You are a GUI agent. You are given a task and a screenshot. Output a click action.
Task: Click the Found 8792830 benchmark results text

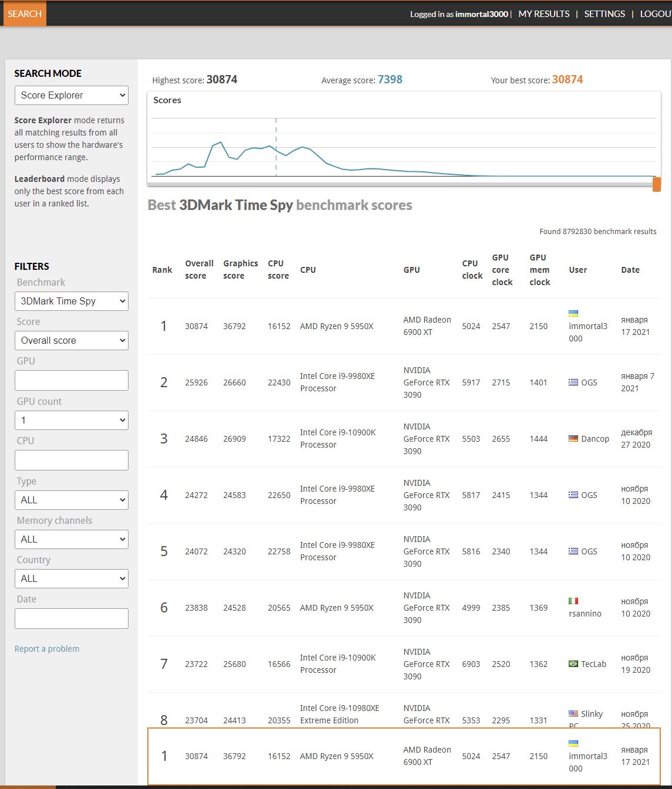click(598, 232)
